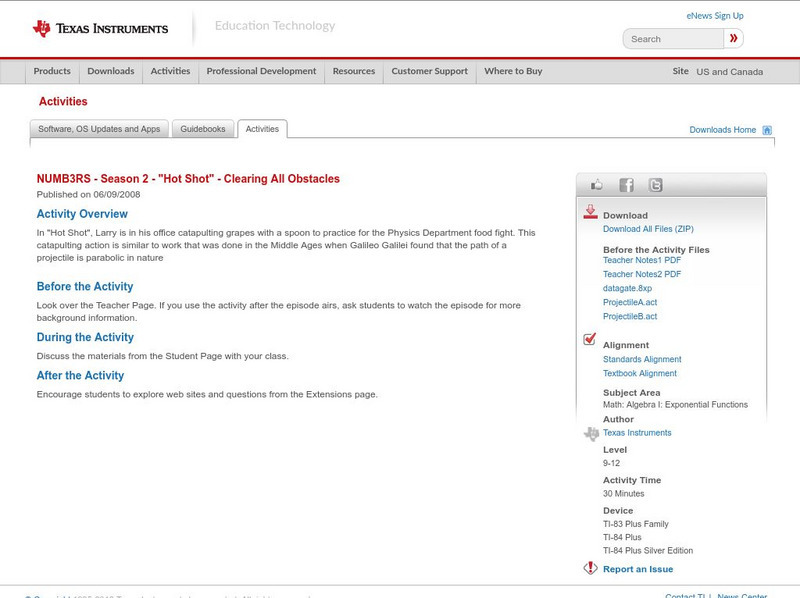This screenshot has height=598, width=800.
Task: Click the Texas Instruments author link
Action: pyautogui.click(x=637, y=433)
